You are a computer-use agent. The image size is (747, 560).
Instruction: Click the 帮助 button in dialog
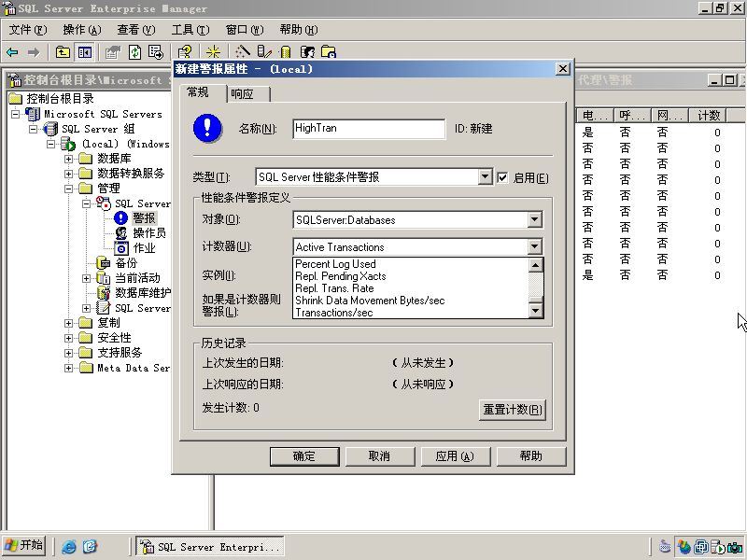coord(531,456)
